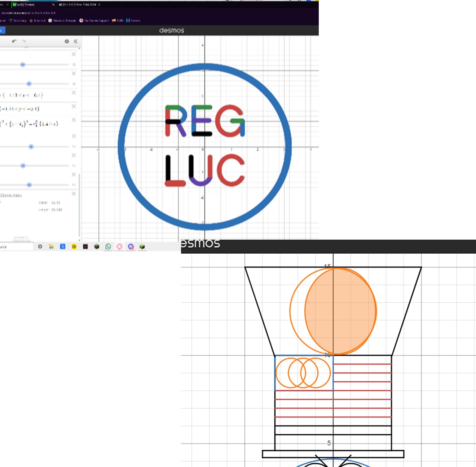Screen dimensions: 476x467
Task: Open WhatsApp from the taskbar
Action: click(x=108, y=246)
